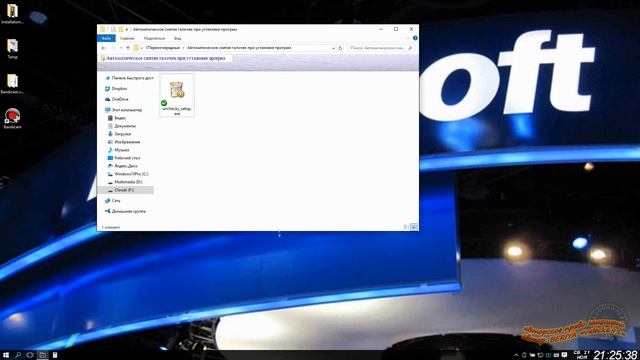
Task: Refresh the current folder view
Action: 340,48
